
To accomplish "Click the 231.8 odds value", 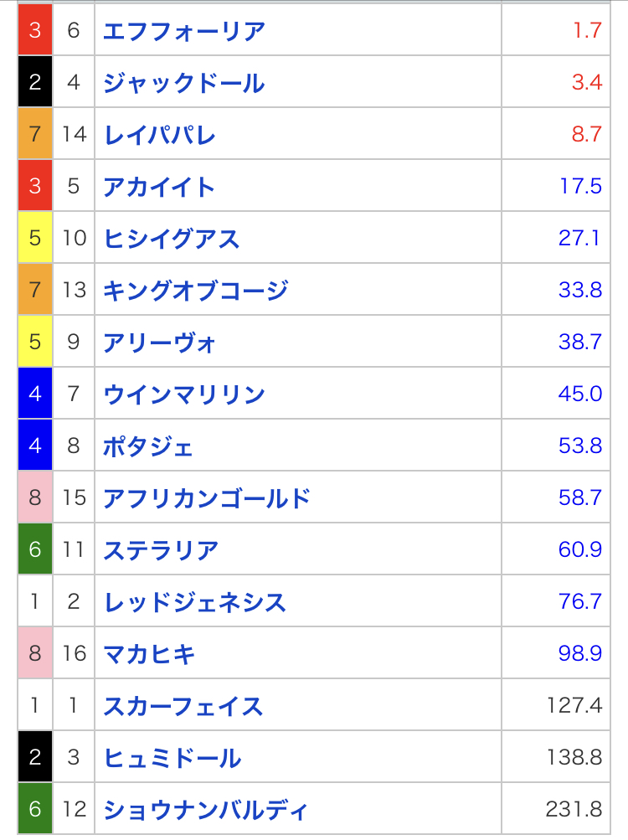I will (x=574, y=809).
